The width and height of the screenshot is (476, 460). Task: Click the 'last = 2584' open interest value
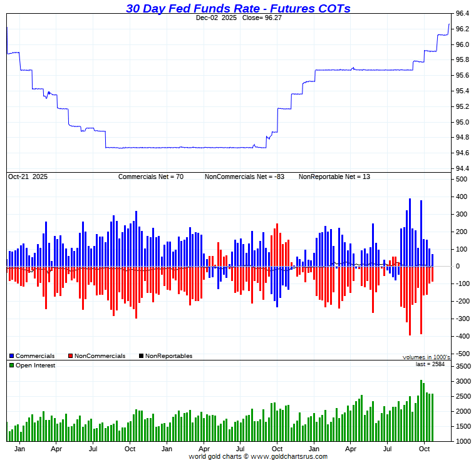[x=430, y=364]
